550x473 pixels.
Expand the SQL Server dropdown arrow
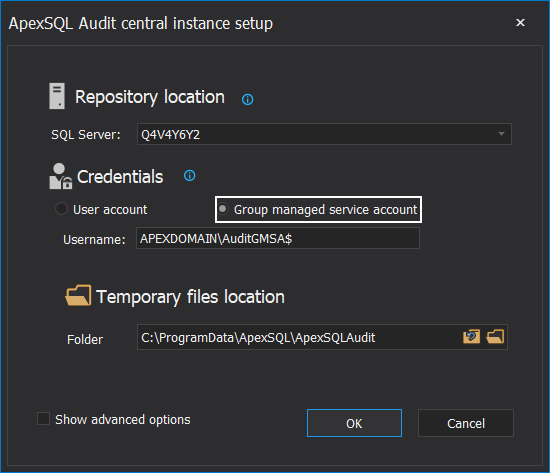(x=501, y=134)
